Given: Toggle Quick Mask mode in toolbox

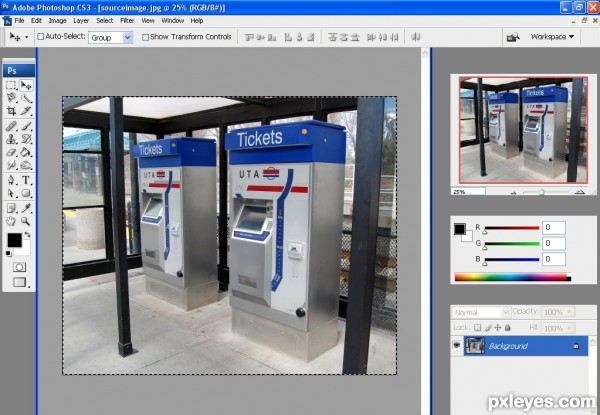Looking at the screenshot, I should (20, 267).
